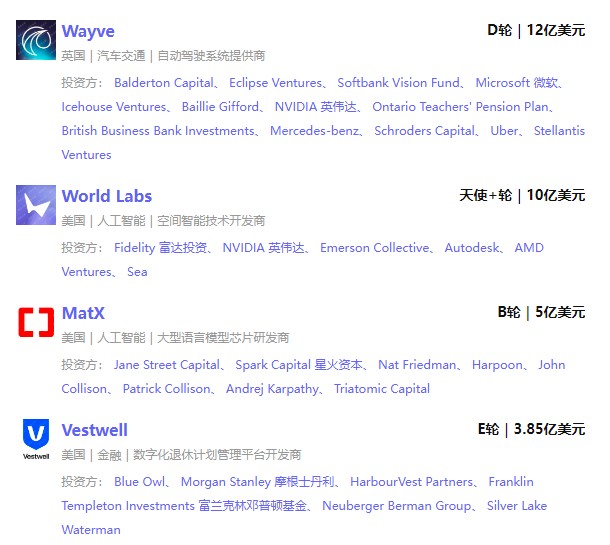Open Softbank Vision Fund investor link
The image size is (610, 545).
(x=399, y=83)
